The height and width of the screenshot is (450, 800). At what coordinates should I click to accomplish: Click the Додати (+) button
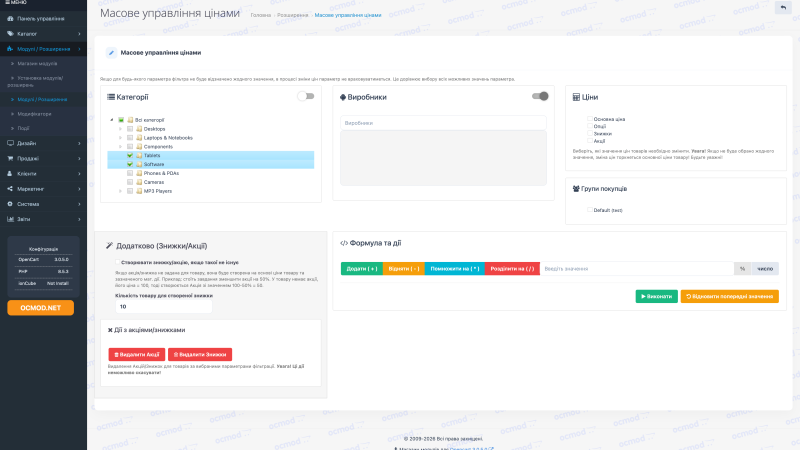[x=362, y=268]
